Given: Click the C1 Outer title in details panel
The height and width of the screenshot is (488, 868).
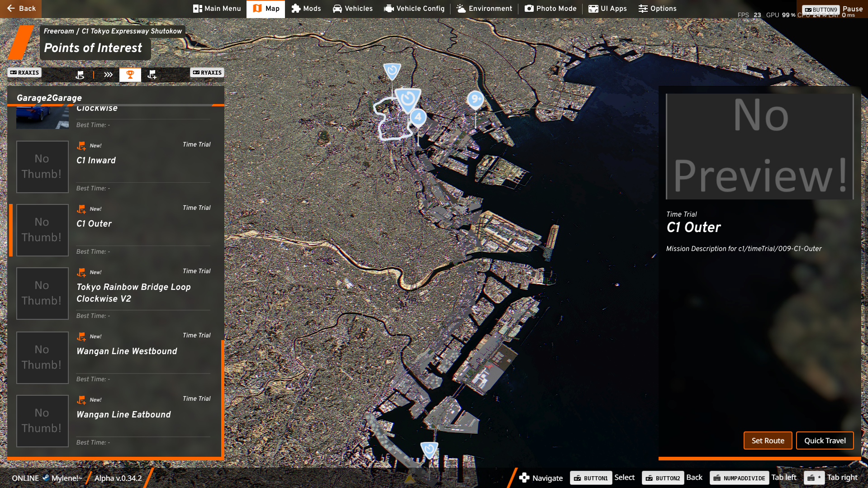Looking at the screenshot, I should [693, 227].
